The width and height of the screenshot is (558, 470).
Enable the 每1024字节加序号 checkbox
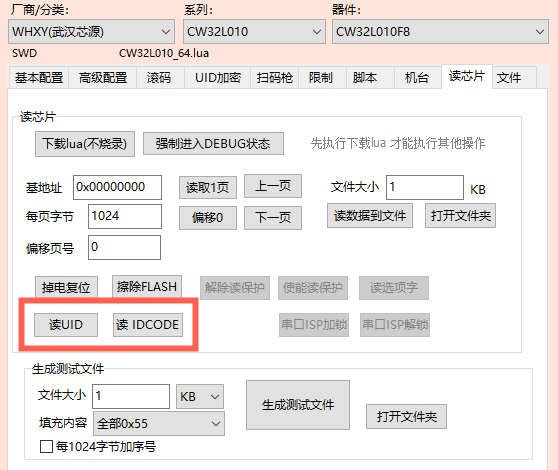point(47,447)
